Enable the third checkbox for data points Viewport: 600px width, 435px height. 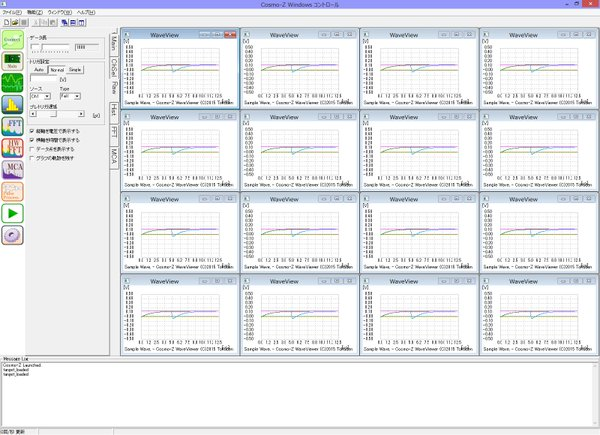pos(31,148)
